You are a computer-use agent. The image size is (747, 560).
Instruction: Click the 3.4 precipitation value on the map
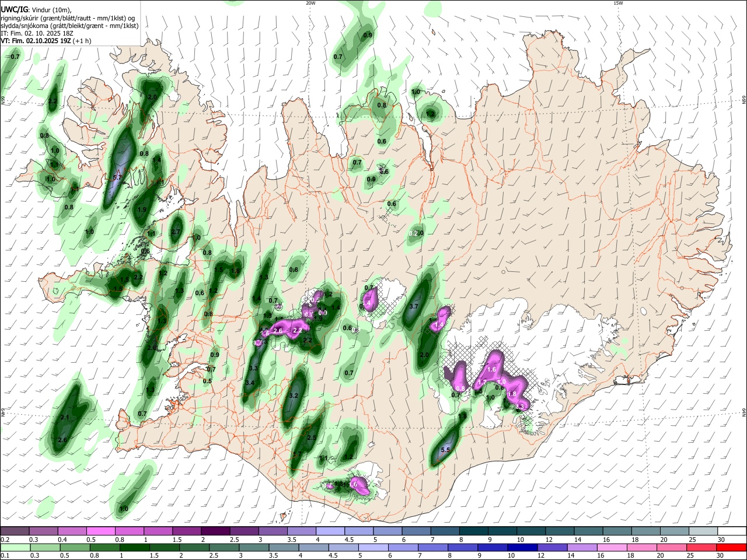coord(250,383)
